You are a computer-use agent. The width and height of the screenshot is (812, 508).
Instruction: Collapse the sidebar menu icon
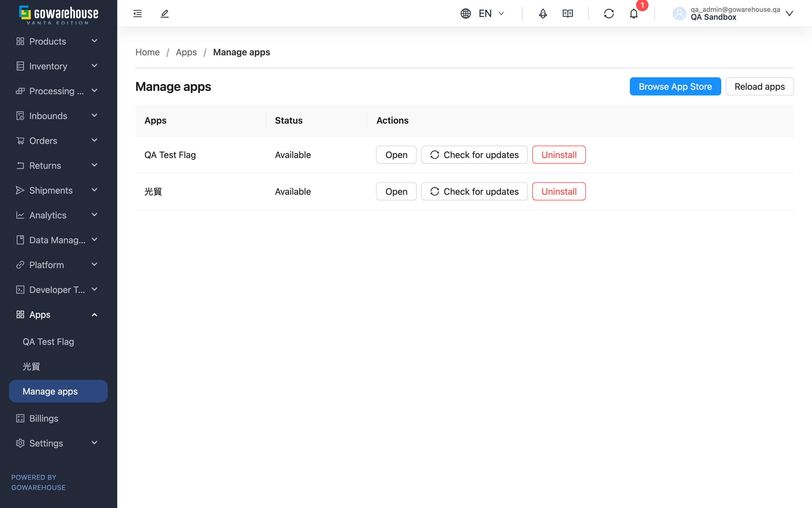(x=138, y=14)
